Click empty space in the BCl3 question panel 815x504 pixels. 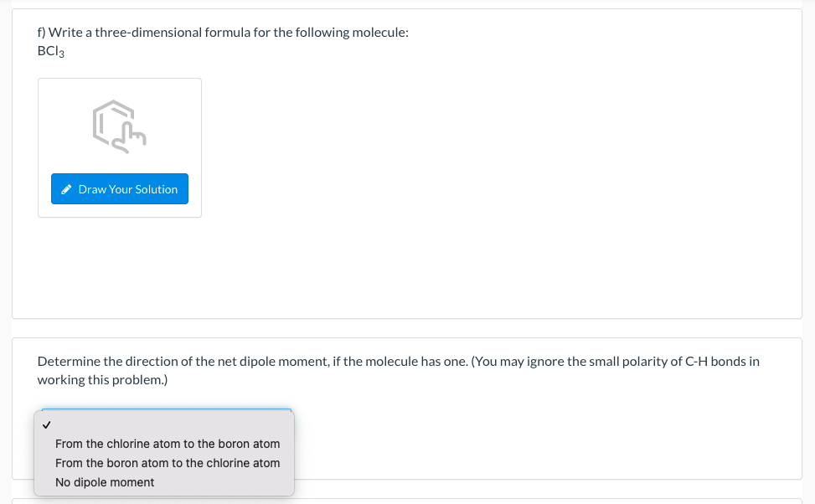click(503, 209)
